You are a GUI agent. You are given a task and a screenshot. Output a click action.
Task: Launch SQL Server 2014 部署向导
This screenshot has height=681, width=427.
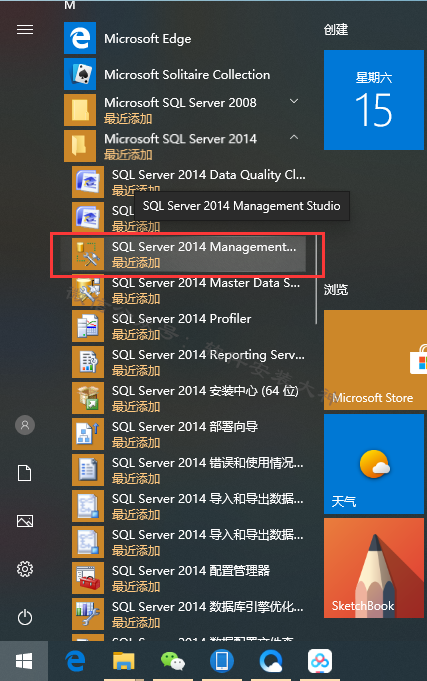pyautogui.click(x=187, y=434)
